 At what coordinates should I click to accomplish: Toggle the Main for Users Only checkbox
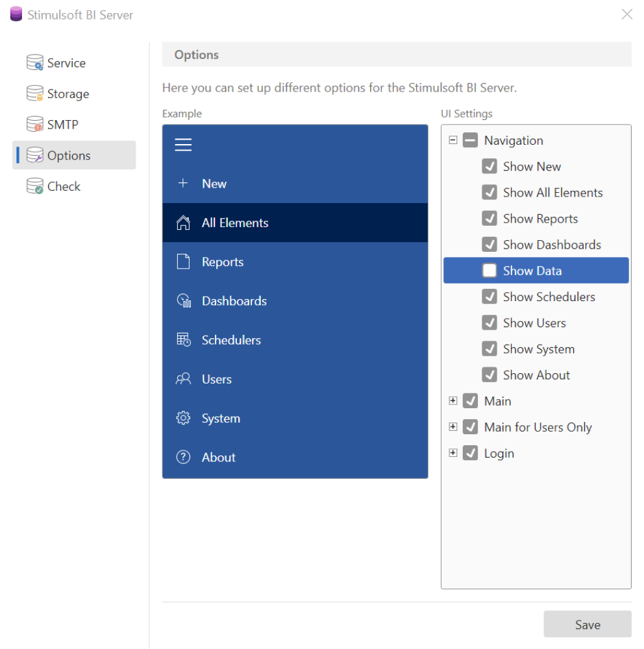click(x=470, y=427)
